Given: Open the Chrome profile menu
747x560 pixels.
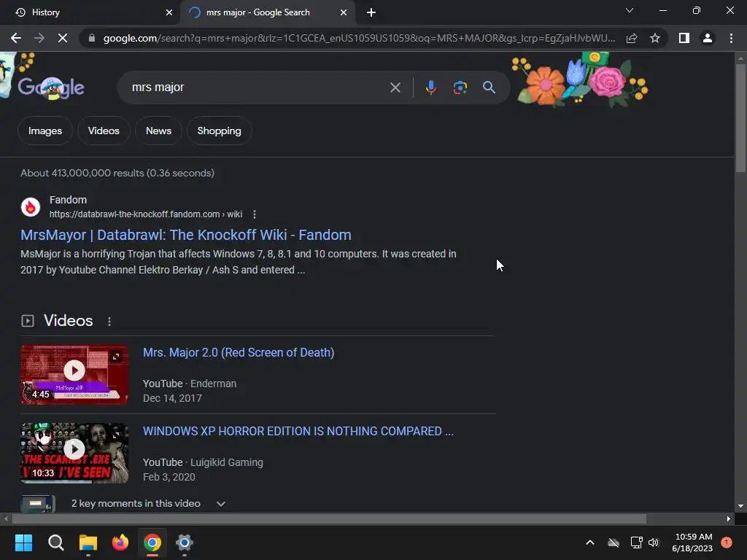Looking at the screenshot, I should pyautogui.click(x=708, y=38).
